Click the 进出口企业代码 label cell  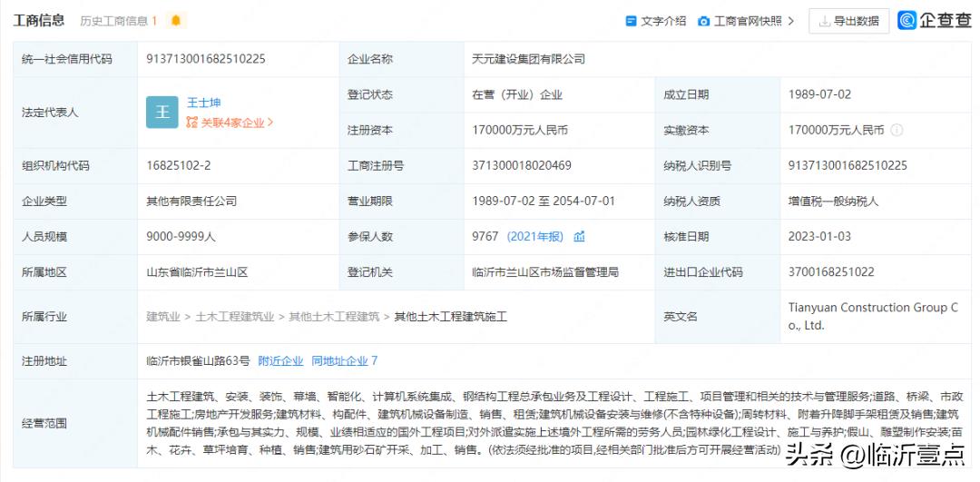[x=717, y=272]
